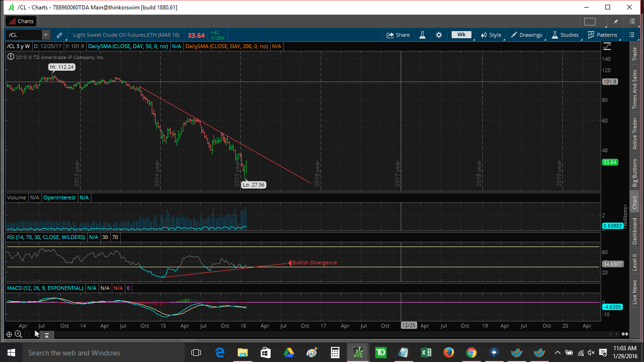
Task: Toggle the price axis scale icon
Action: point(608,46)
